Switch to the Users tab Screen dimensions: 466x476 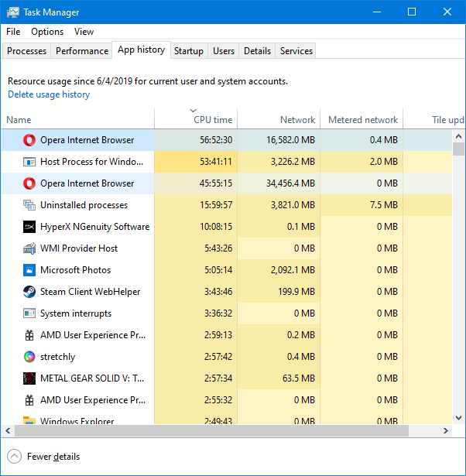pos(224,51)
